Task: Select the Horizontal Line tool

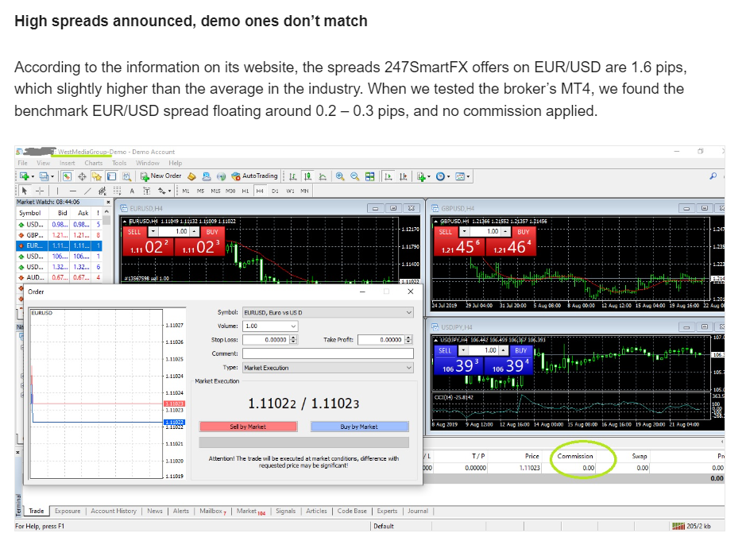Action: (x=72, y=191)
